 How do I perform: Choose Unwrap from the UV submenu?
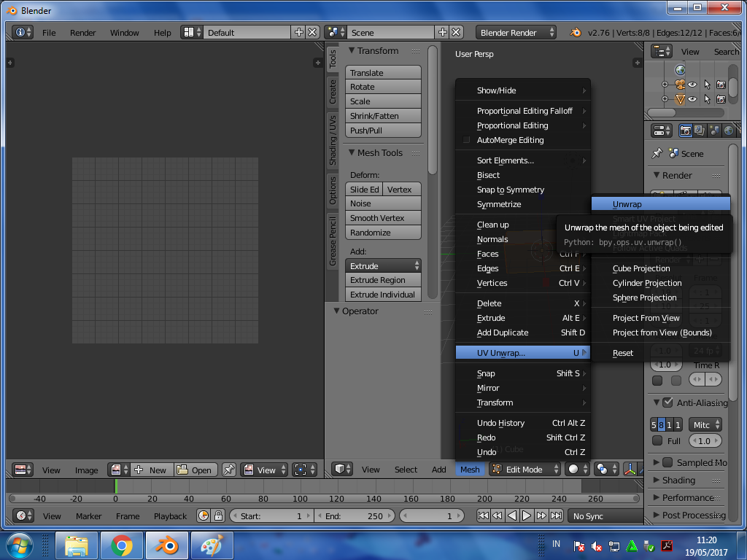661,204
